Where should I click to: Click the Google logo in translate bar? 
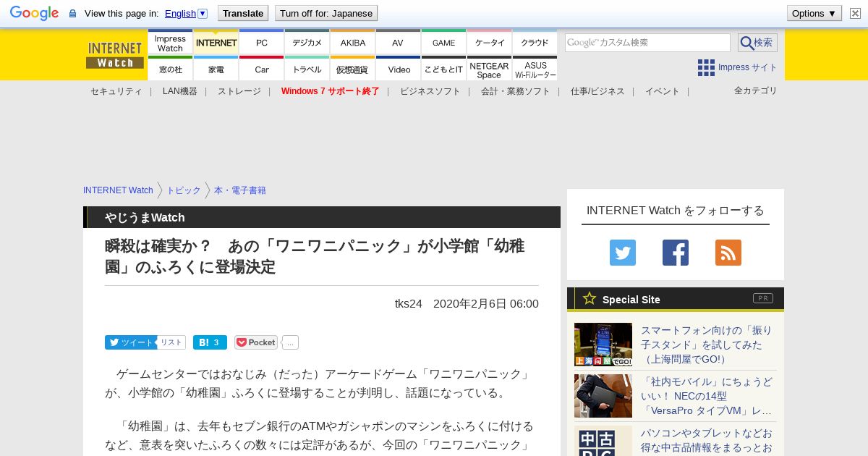(34, 13)
